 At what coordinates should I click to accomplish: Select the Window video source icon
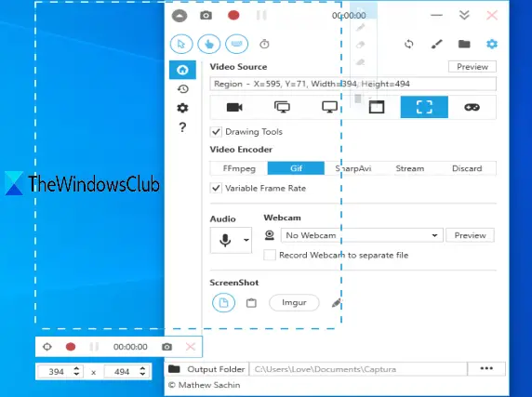(x=377, y=107)
